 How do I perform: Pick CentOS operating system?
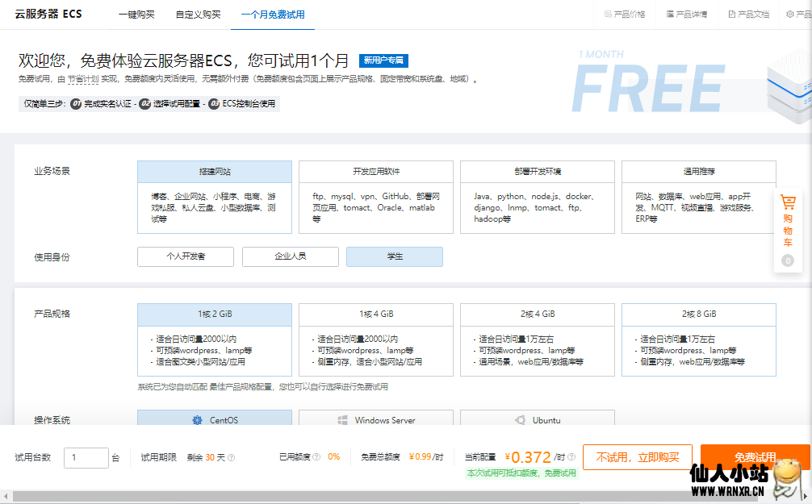click(215, 418)
